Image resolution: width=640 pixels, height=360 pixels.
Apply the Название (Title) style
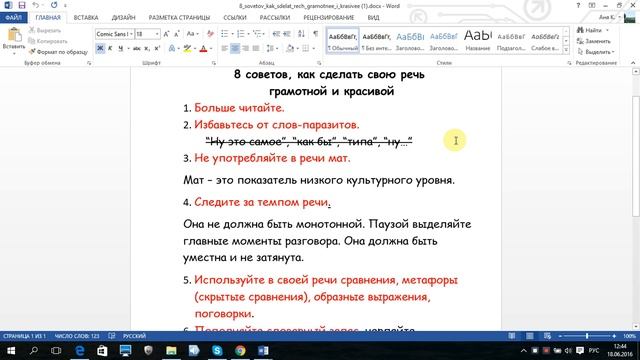click(478, 41)
